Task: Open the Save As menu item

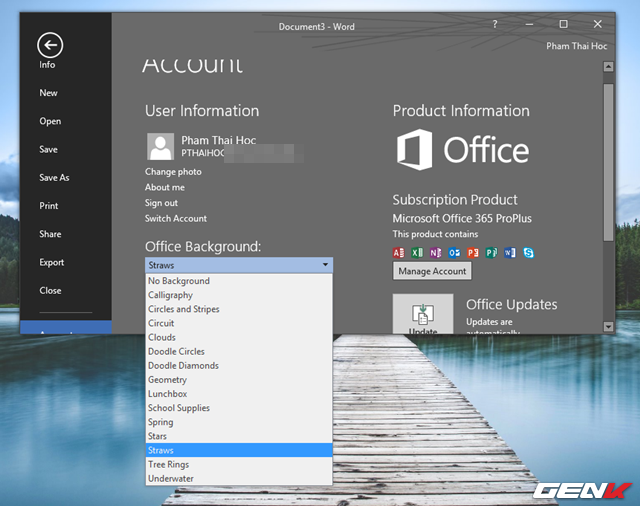Action: tap(54, 178)
